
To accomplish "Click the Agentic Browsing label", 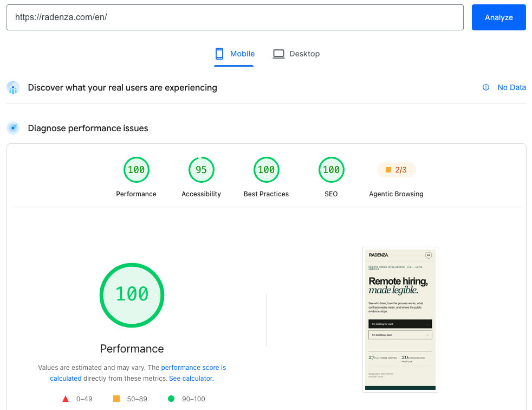I will click(x=396, y=194).
